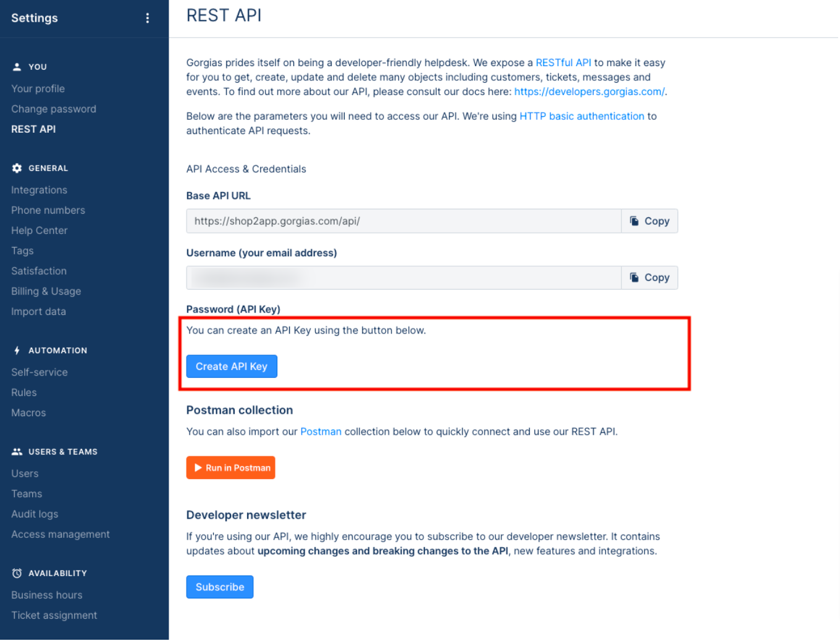
Task: Open Tags settings
Action: (x=22, y=251)
